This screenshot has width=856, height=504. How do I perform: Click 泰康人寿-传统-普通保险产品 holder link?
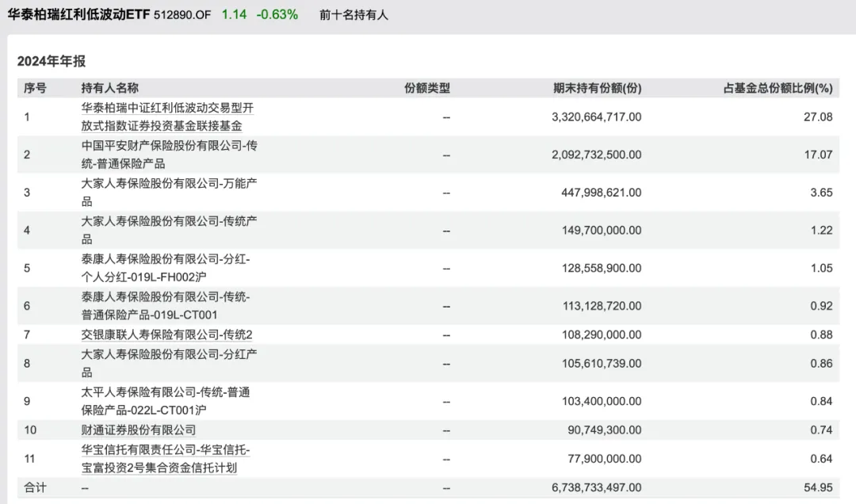click(x=165, y=306)
